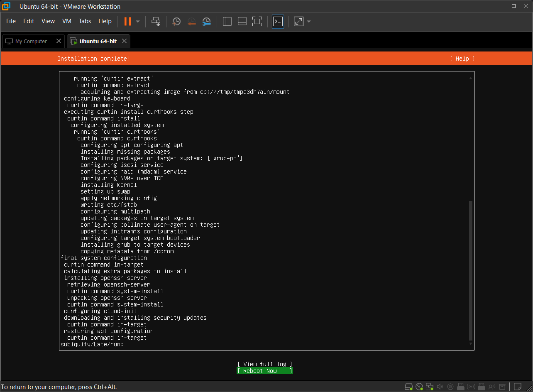Toggle the thumbnail bar panel view
533x392 pixels.
(x=242, y=22)
